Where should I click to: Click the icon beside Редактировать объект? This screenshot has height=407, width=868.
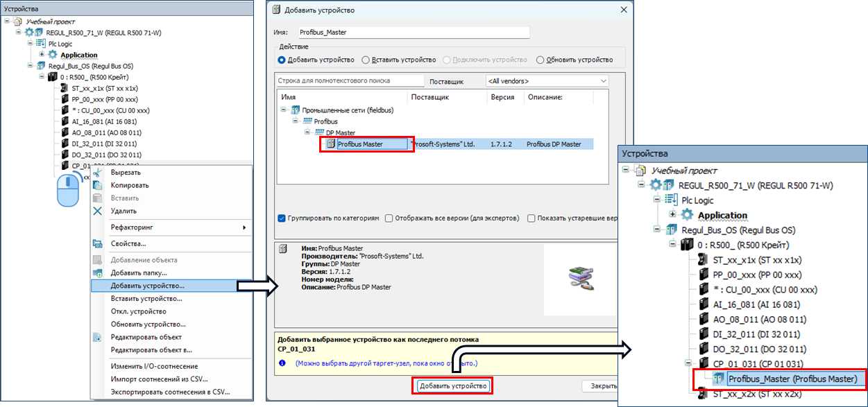coord(98,337)
